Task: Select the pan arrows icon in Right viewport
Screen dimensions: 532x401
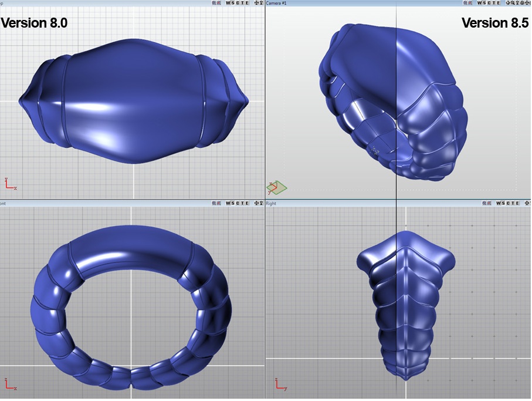Action: pos(527,203)
